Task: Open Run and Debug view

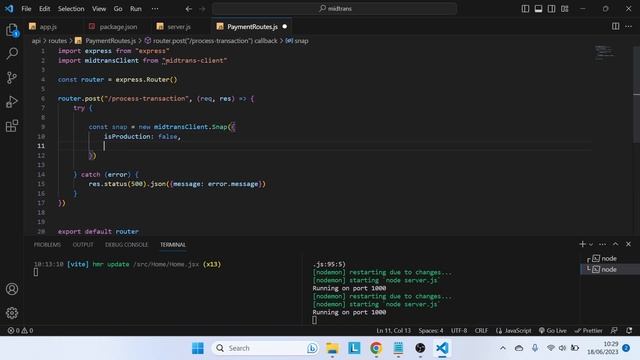Action: click(12, 102)
